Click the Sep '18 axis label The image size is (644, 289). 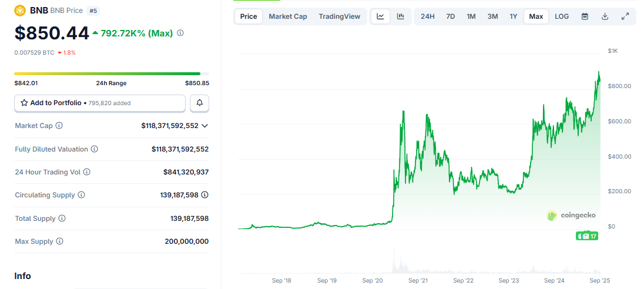[282, 281]
